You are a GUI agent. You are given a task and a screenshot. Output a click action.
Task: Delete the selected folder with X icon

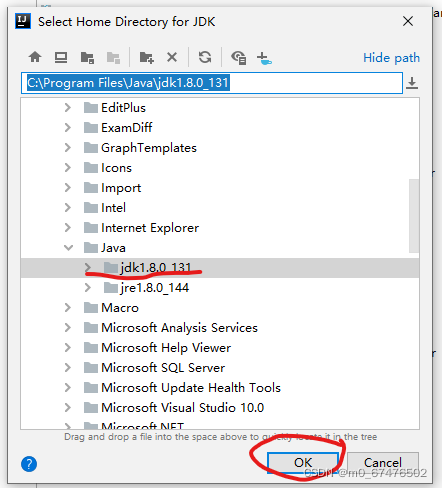(172, 57)
